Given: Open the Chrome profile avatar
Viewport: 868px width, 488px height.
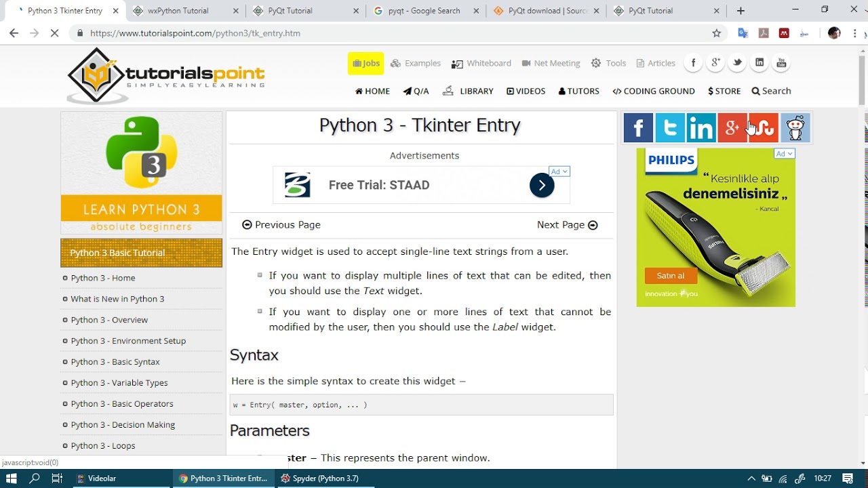Looking at the screenshot, I should pos(834,33).
